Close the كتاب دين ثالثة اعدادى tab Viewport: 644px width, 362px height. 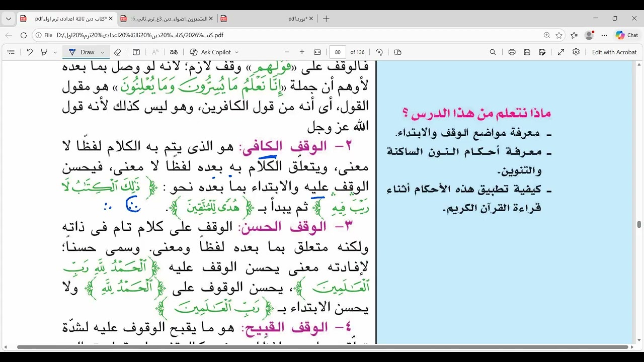coord(111,19)
